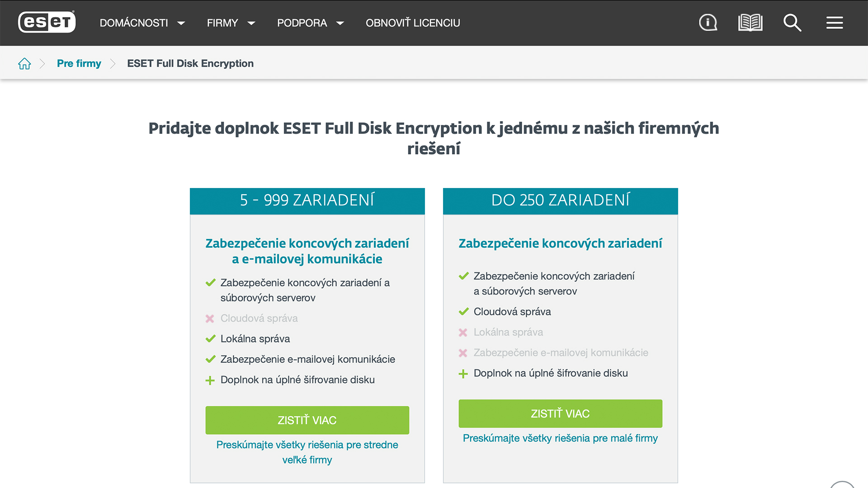Click the scroll-to-top circle at bottom right
Viewport: 868px width, 488px height.
(x=842, y=484)
